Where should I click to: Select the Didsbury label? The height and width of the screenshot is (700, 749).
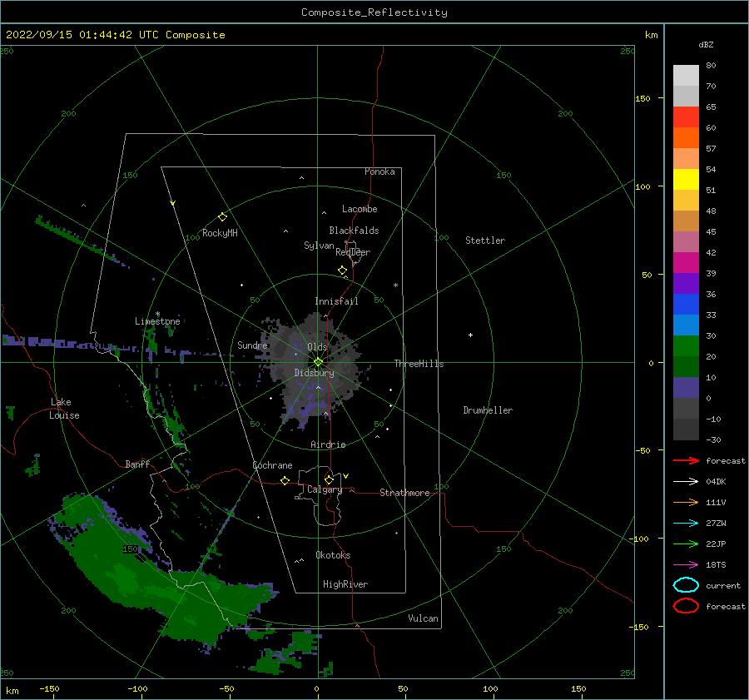tap(315, 373)
